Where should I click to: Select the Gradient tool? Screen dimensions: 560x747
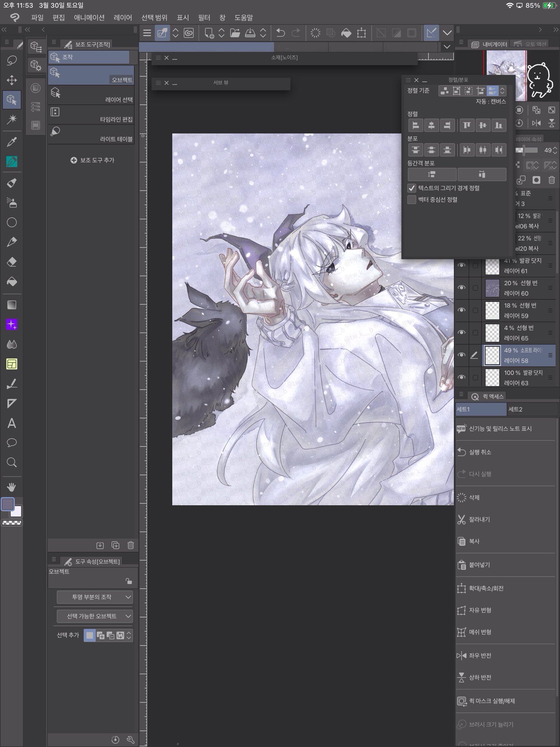pyautogui.click(x=12, y=305)
